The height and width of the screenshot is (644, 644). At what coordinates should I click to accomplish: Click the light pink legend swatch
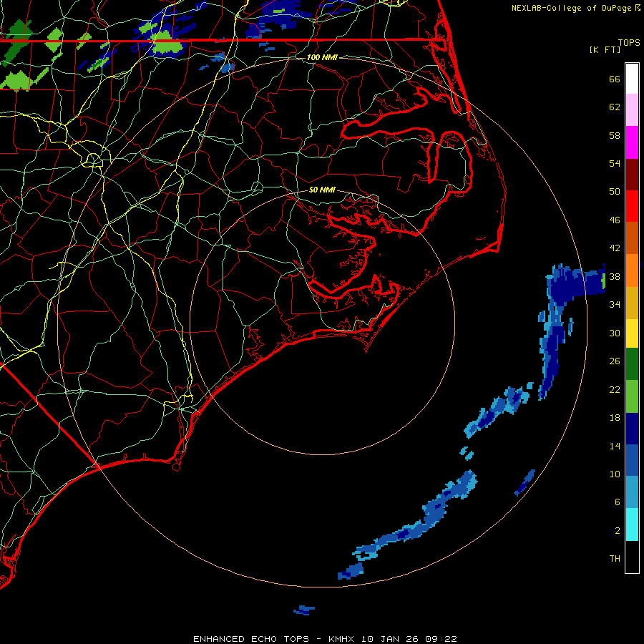[632, 110]
